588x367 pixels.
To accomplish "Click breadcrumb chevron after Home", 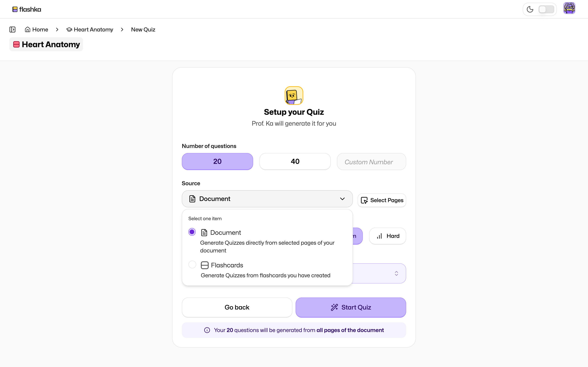I will [x=57, y=29].
